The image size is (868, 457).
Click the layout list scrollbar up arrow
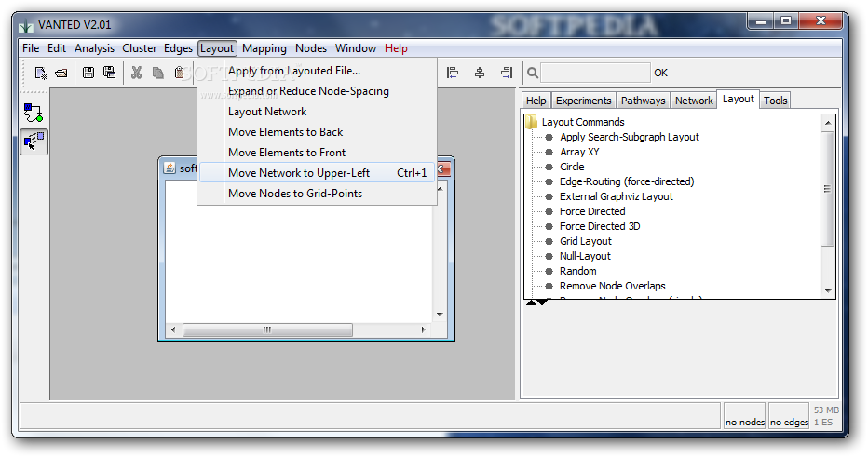pos(828,123)
